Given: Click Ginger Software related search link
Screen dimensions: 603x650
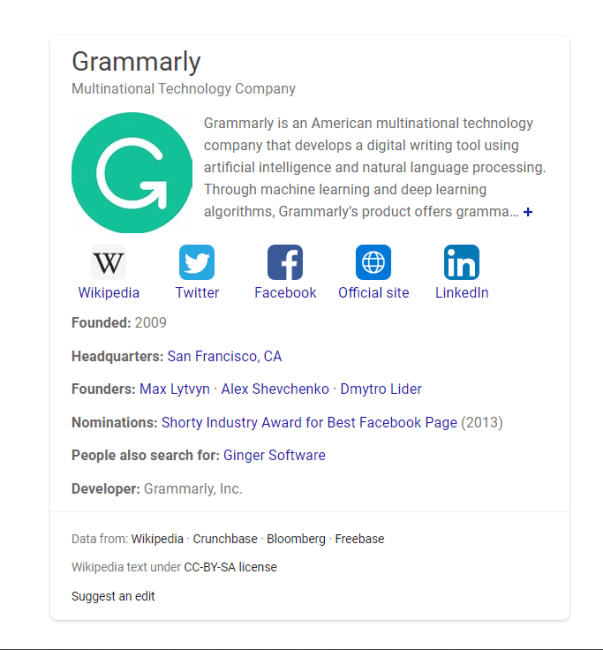Looking at the screenshot, I should click(x=274, y=455).
